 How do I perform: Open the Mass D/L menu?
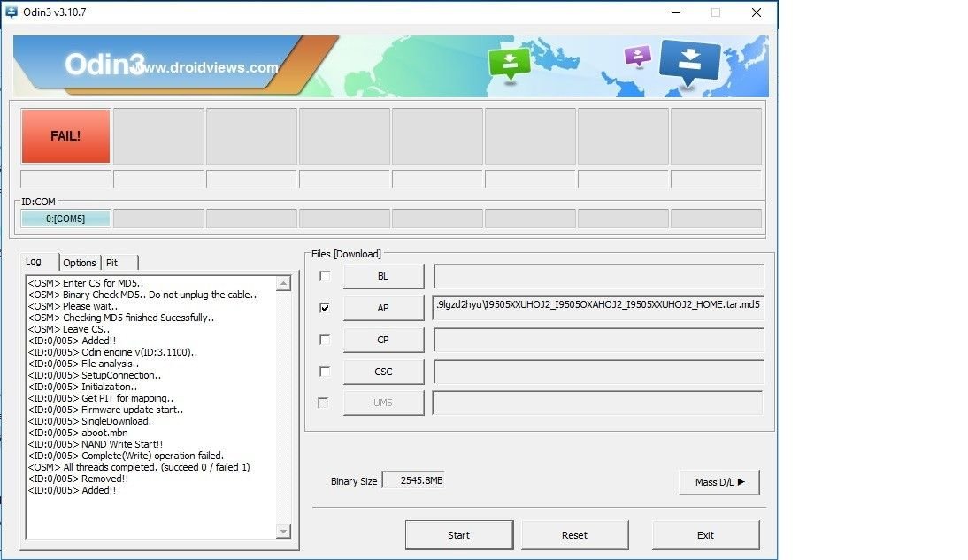tap(719, 482)
